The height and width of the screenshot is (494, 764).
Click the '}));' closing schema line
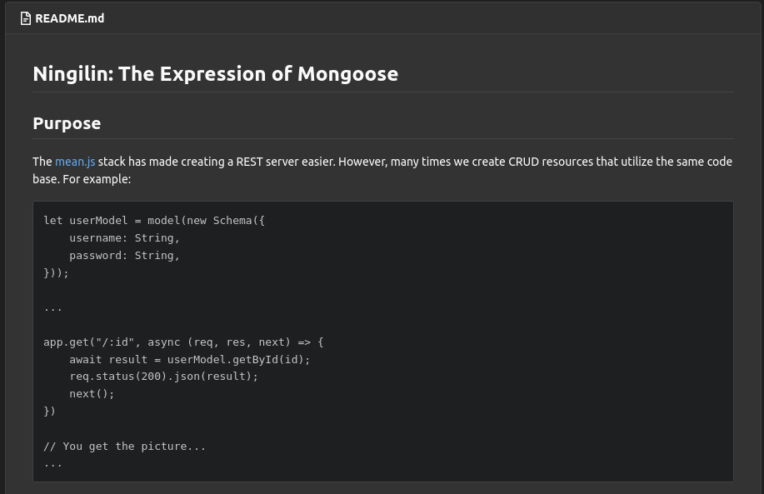[x=56, y=273]
